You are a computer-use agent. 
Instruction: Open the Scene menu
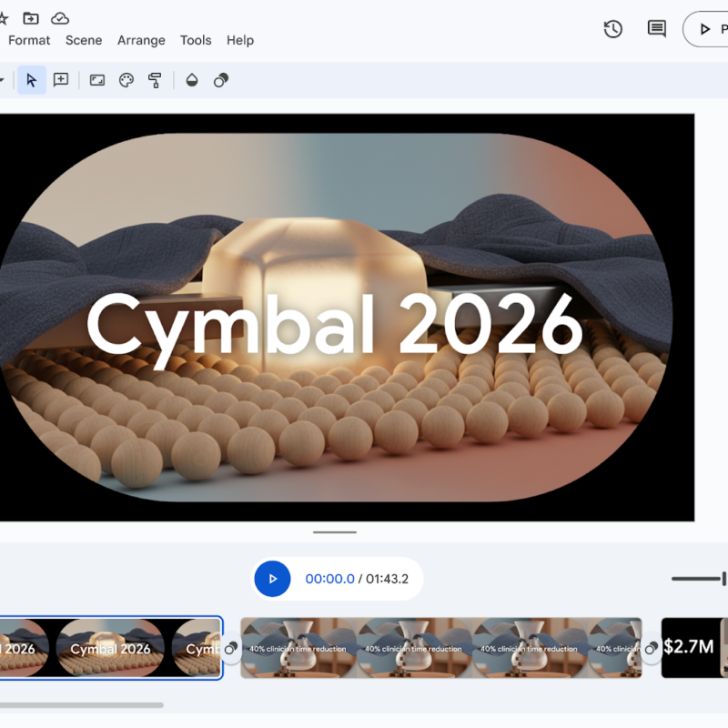click(x=84, y=40)
